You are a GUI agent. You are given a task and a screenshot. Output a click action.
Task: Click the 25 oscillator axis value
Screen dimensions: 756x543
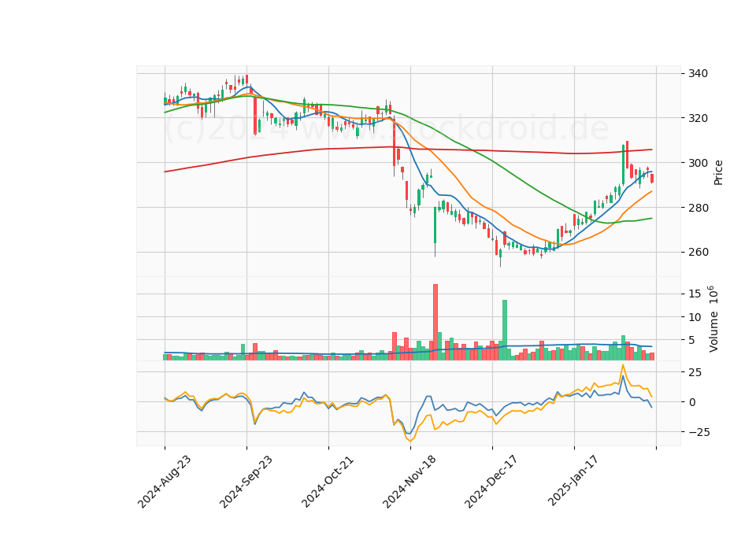coord(695,372)
